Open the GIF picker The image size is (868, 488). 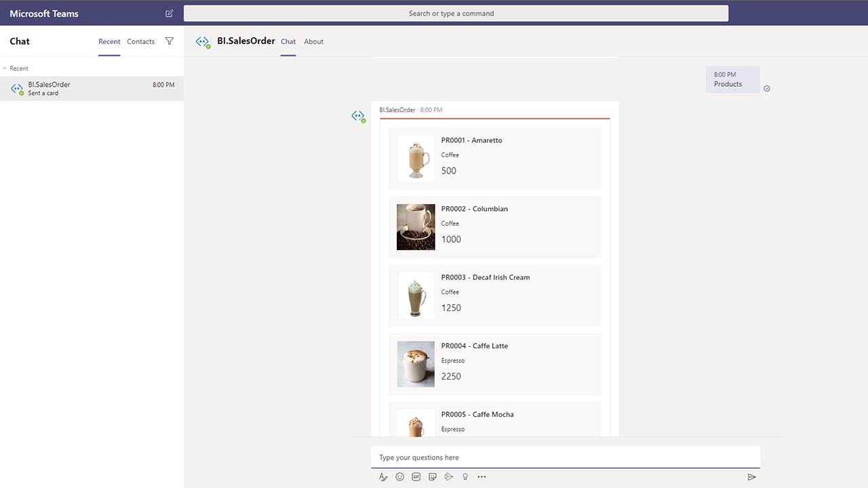[416, 477]
